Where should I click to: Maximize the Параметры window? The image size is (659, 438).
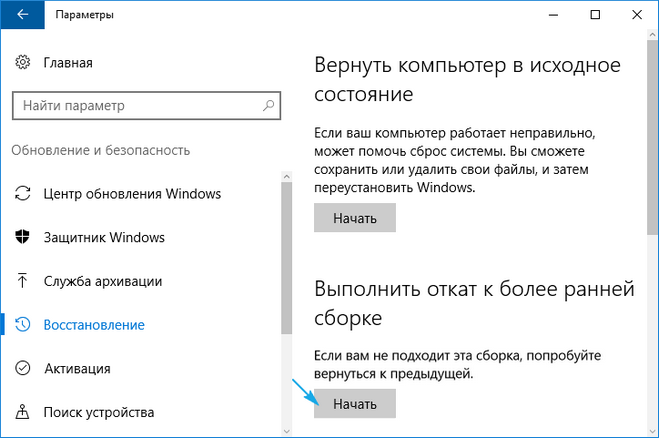[595, 15]
